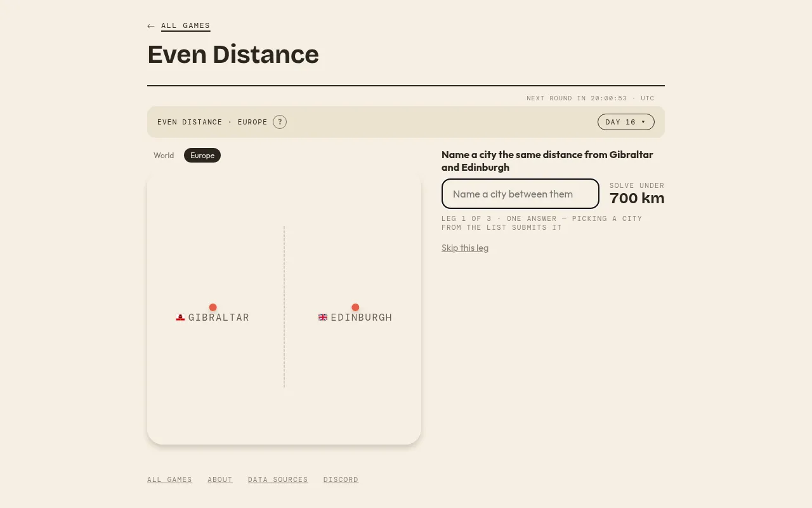Click the GIBRALTAR map label
The image size is (812, 508).
pos(219,317)
